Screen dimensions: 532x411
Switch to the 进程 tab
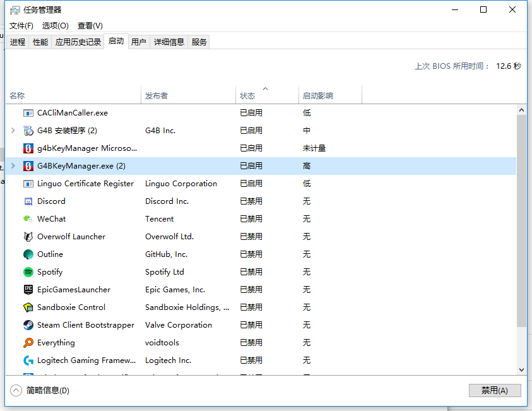coord(18,42)
